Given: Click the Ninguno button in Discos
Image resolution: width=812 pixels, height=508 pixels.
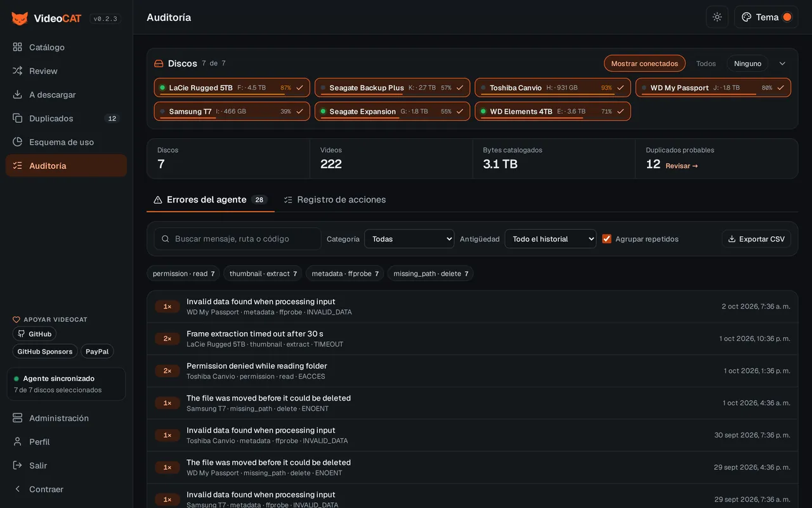Looking at the screenshot, I should point(748,63).
